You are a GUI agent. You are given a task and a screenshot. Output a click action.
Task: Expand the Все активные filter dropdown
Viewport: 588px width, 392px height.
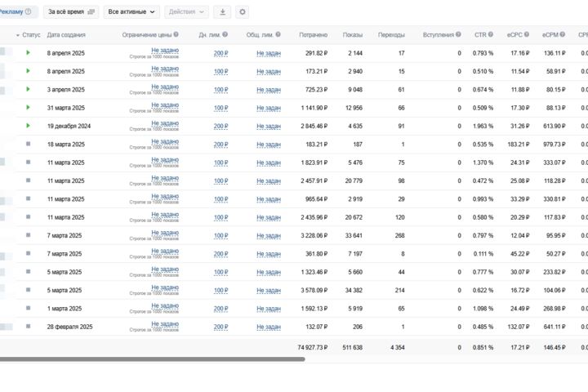131,12
